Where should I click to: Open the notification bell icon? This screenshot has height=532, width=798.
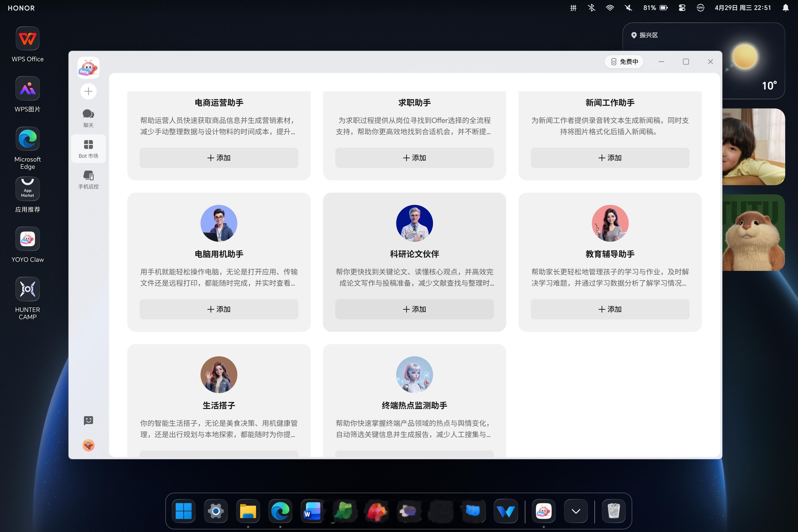tap(785, 8)
